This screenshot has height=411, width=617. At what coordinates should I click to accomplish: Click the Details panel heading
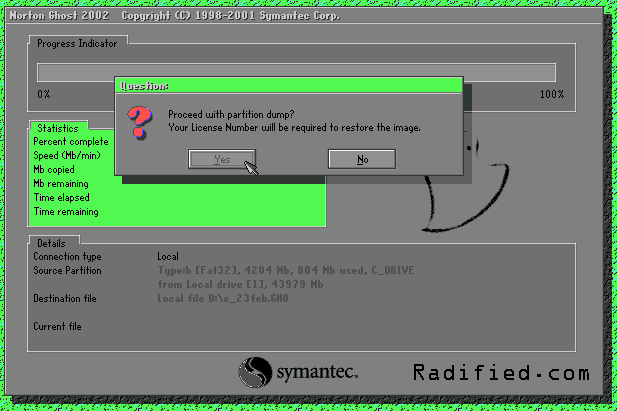coord(51,243)
